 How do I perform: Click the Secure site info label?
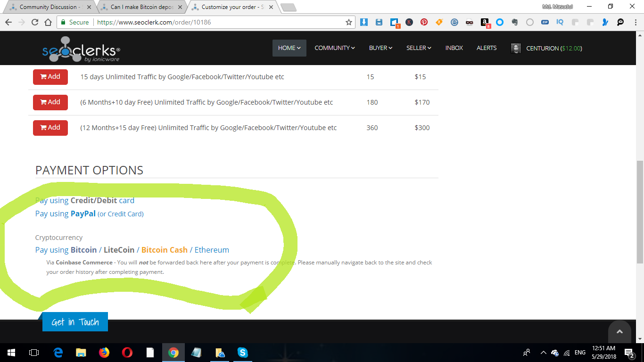point(74,22)
